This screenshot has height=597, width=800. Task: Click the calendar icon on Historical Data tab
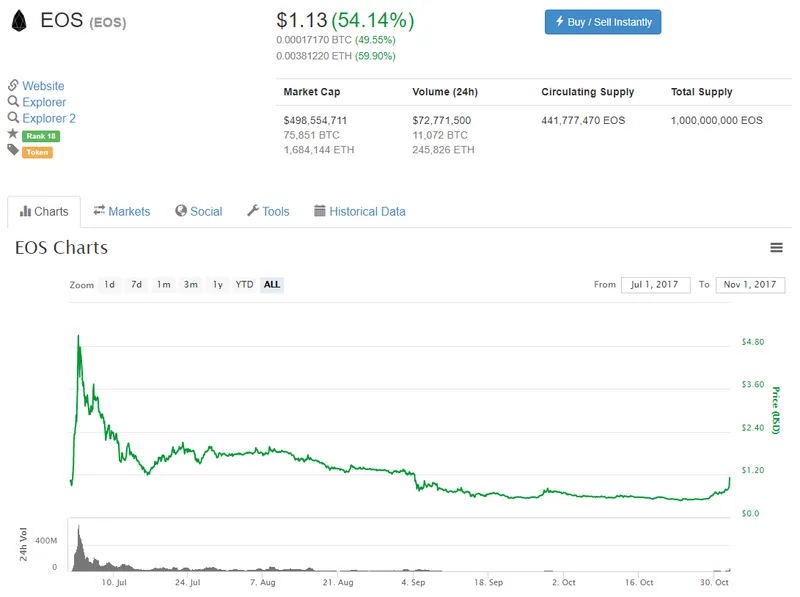[319, 210]
